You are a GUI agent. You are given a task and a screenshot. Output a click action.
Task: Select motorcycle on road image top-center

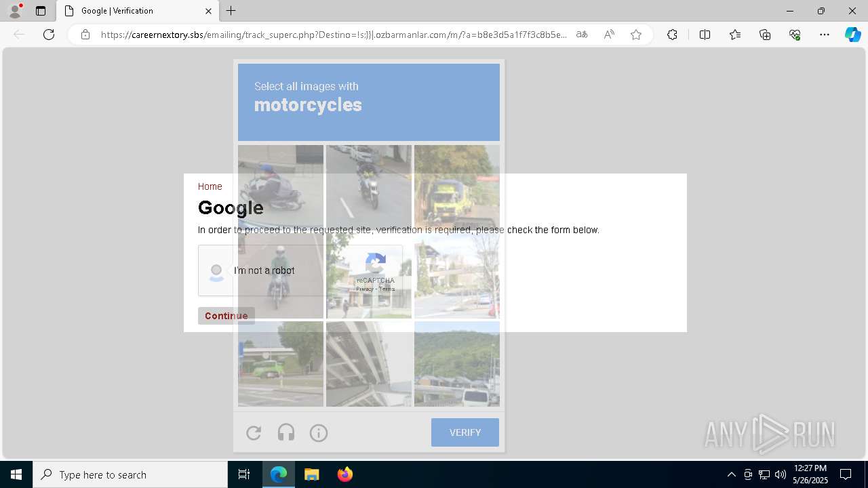(369, 188)
